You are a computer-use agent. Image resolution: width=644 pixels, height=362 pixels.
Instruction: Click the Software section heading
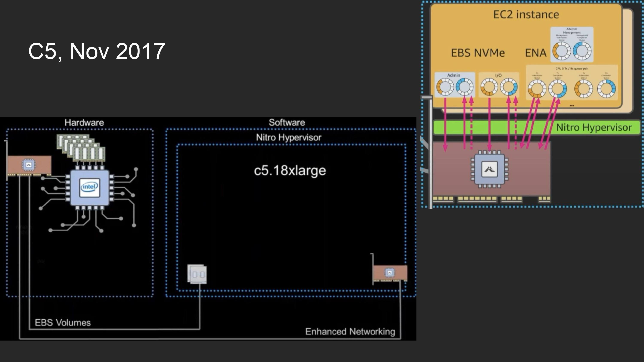click(x=287, y=122)
